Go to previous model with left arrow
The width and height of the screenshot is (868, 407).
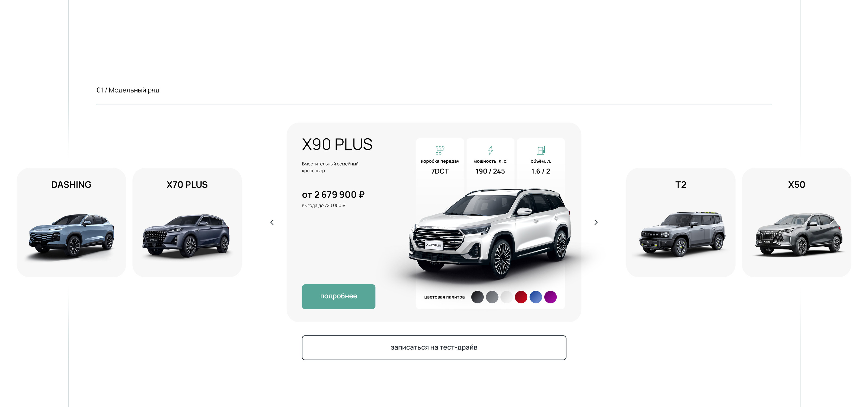[x=272, y=222]
